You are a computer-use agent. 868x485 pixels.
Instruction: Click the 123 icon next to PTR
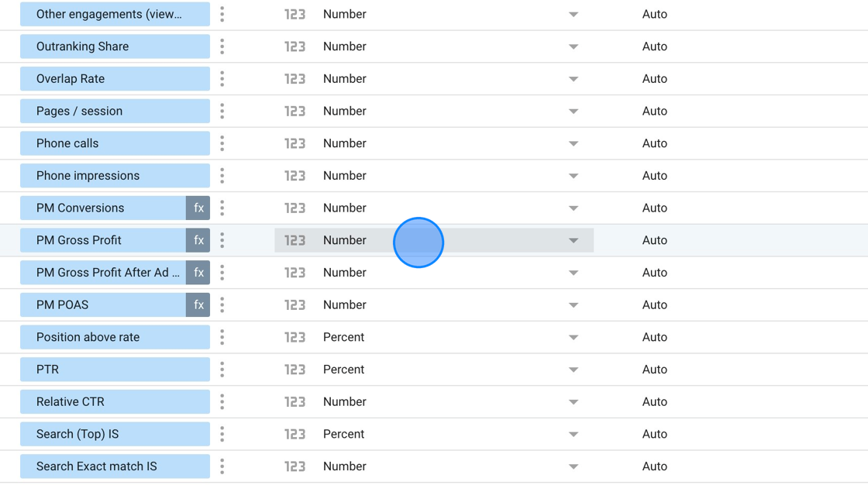pyautogui.click(x=295, y=369)
